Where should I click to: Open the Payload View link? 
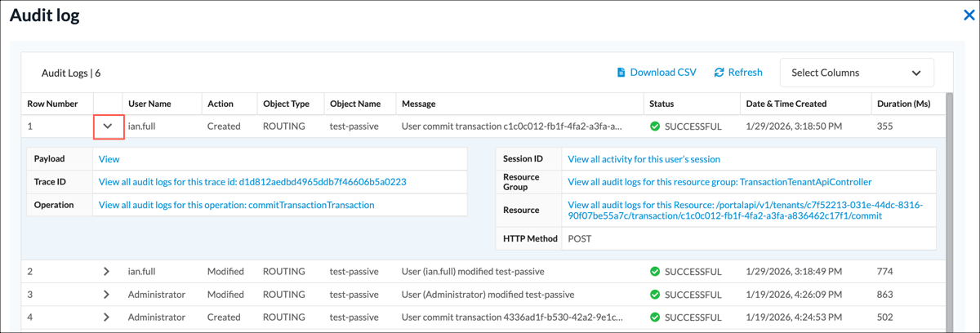(x=109, y=159)
